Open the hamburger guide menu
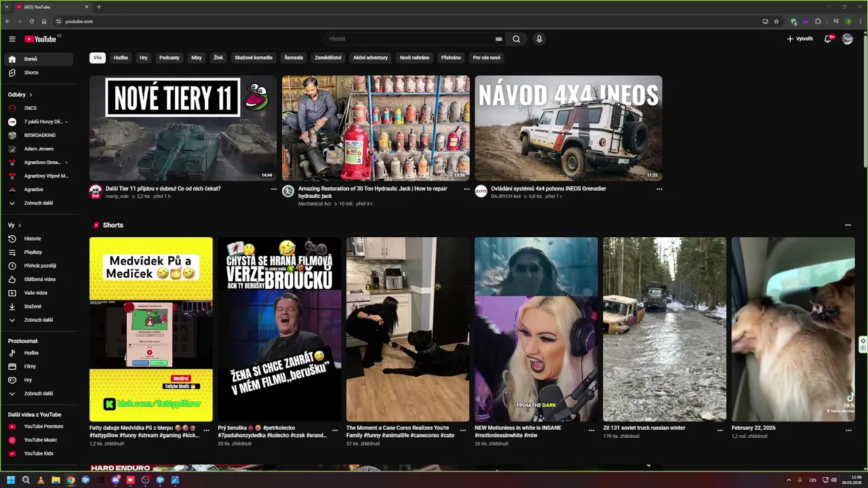Screen dimensions: 868x488 pos(12,39)
